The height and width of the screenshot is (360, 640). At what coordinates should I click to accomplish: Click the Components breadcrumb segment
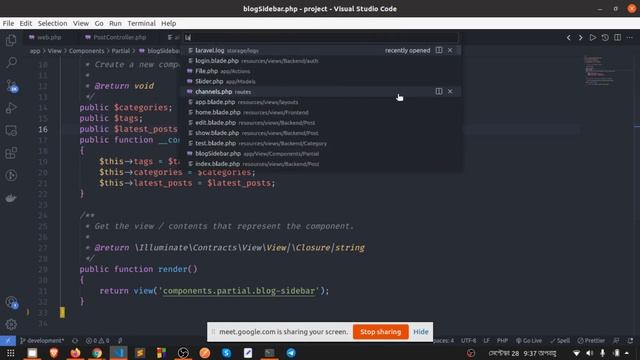(87, 51)
